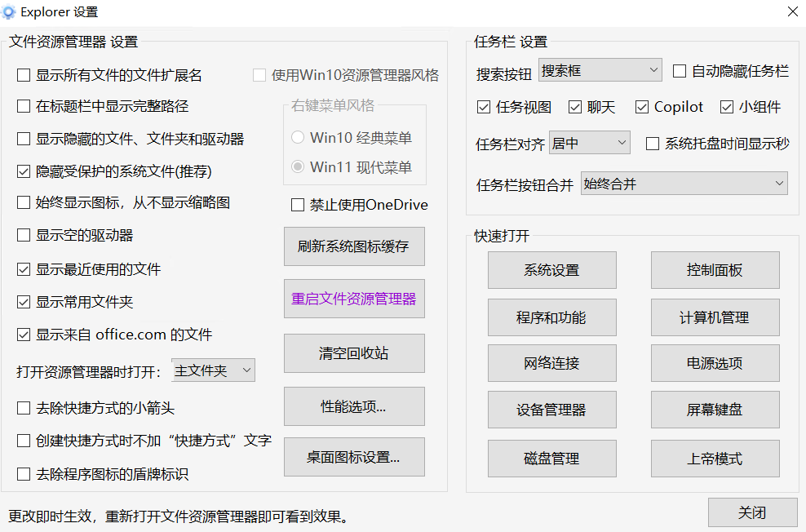打开"性能选项..."设置
Image resolution: width=806 pixels, height=532 pixels.
(x=354, y=406)
